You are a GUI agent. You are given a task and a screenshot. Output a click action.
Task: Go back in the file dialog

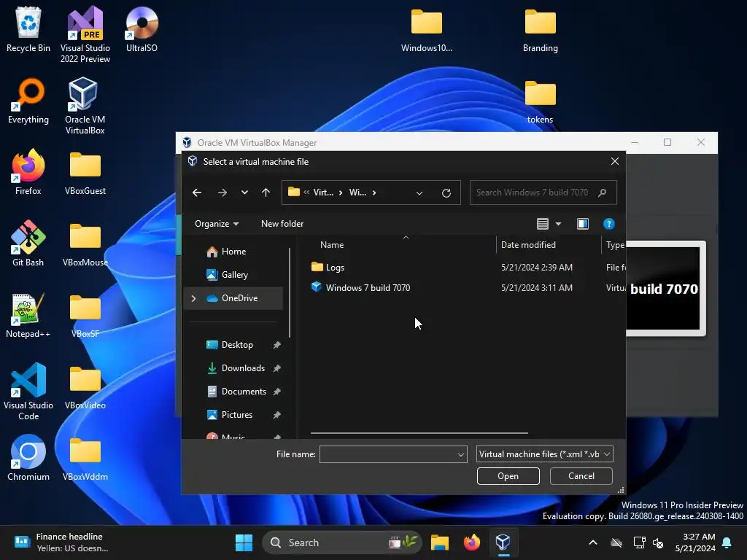click(x=197, y=192)
